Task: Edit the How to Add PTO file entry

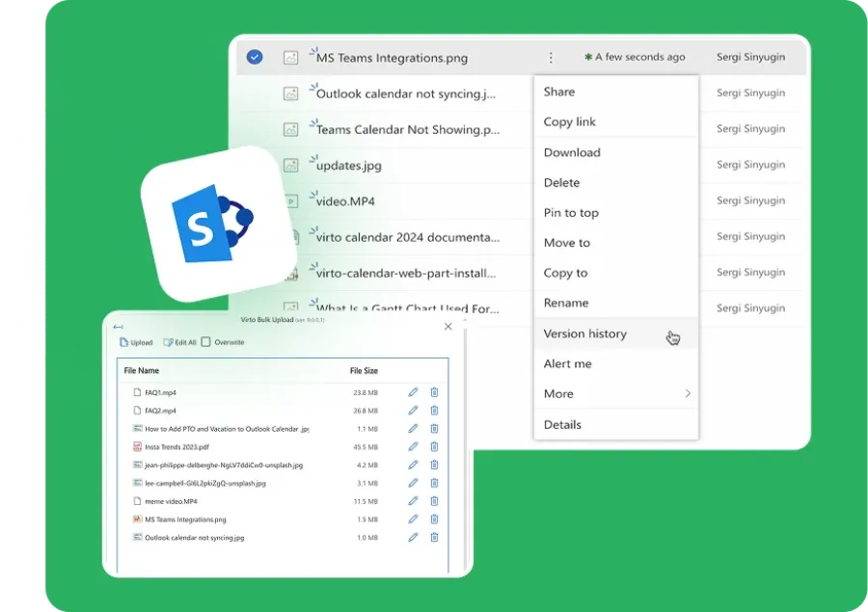Action: [x=413, y=429]
